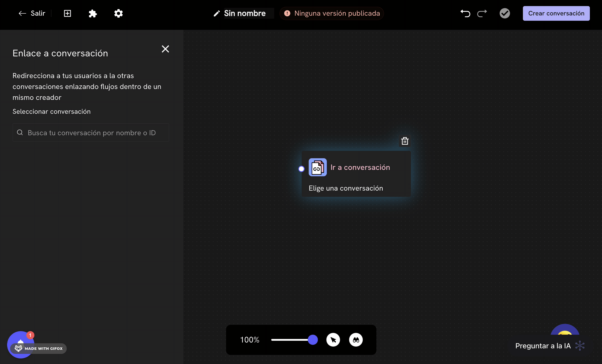Open the puzzle piece integrations icon

click(x=93, y=13)
